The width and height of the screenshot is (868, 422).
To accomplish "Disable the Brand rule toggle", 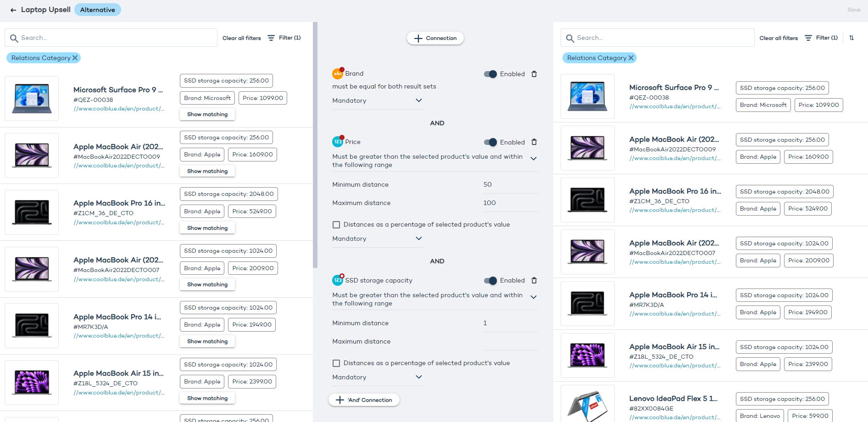I will (x=490, y=74).
